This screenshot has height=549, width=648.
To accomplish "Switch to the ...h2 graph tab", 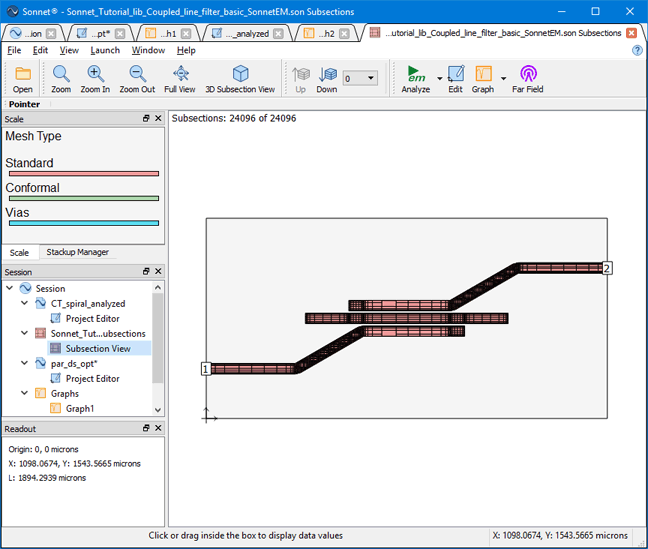I will pyautogui.click(x=326, y=33).
